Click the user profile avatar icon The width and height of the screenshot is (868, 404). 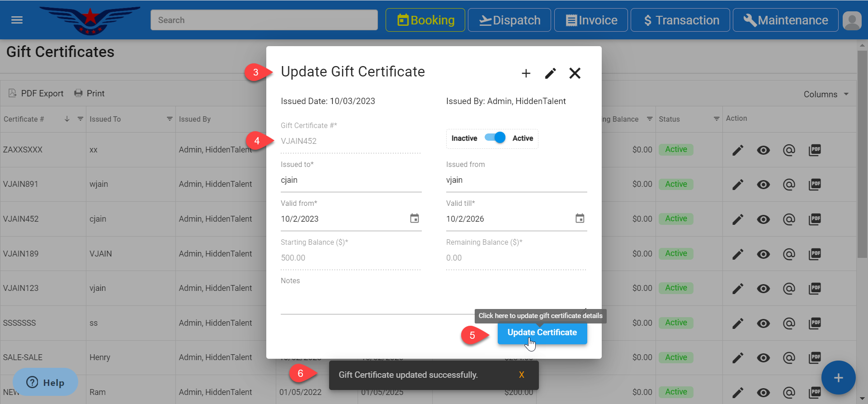(852, 20)
